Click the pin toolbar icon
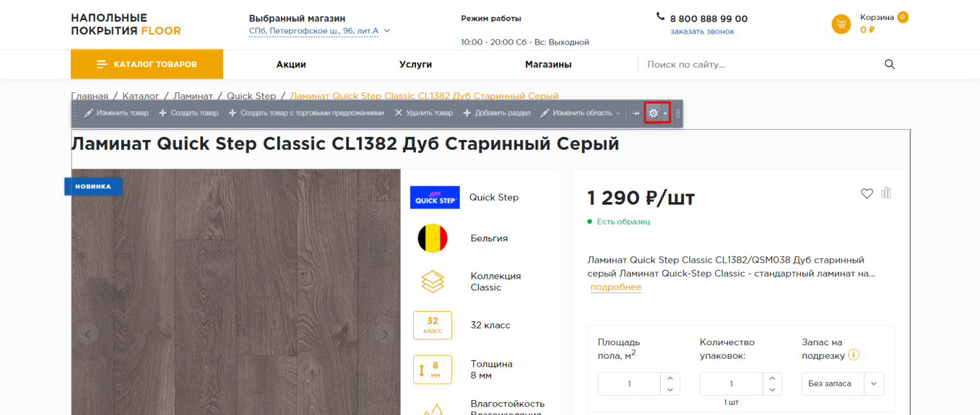The height and width of the screenshot is (415, 980). (x=636, y=114)
